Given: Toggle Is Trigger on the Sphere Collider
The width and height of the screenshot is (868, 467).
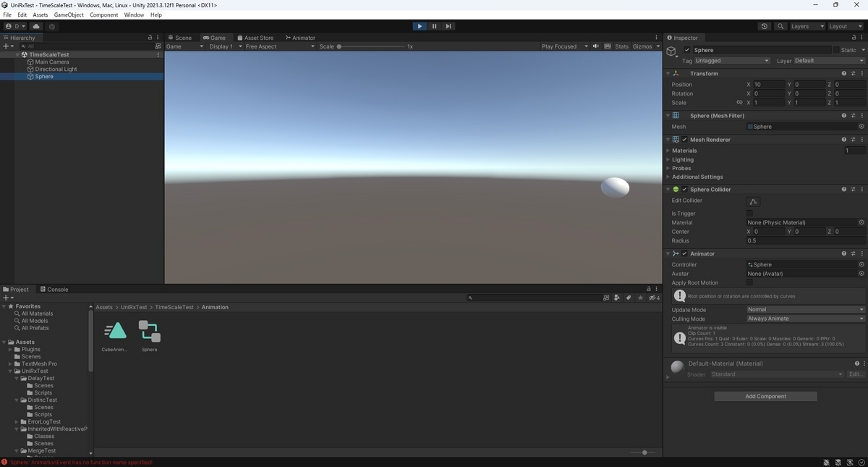Looking at the screenshot, I should 750,214.
